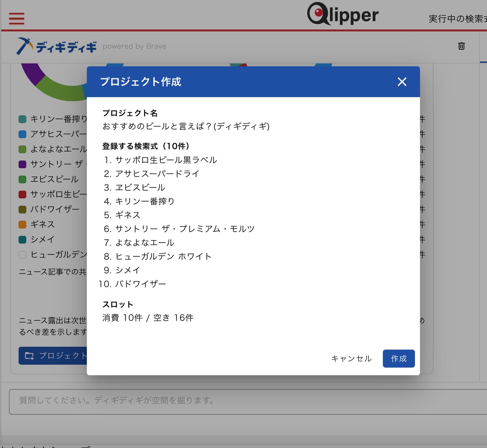Toggle the よなよなエール legend checkbox

pyautogui.click(x=23, y=149)
